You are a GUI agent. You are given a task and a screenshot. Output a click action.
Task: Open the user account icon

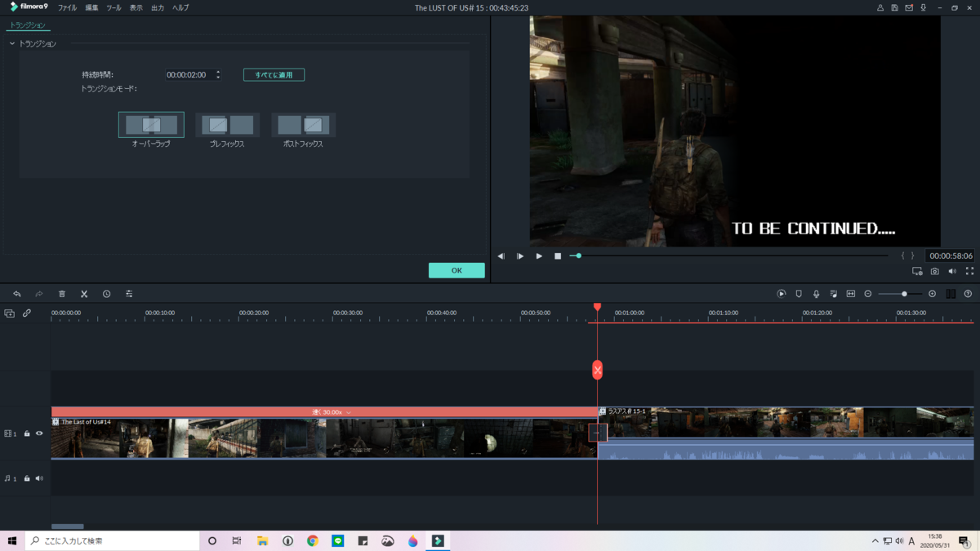point(880,7)
